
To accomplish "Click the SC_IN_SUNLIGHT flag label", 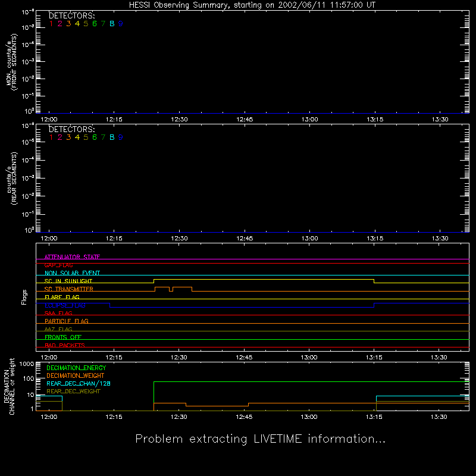I will pyautogui.click(x=68, y=281).
